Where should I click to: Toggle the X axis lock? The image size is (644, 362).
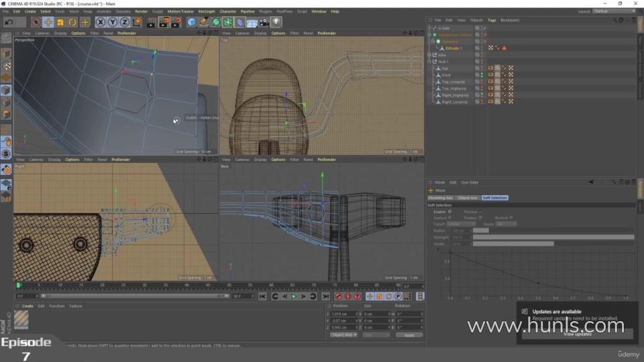[x=101, y=22]
